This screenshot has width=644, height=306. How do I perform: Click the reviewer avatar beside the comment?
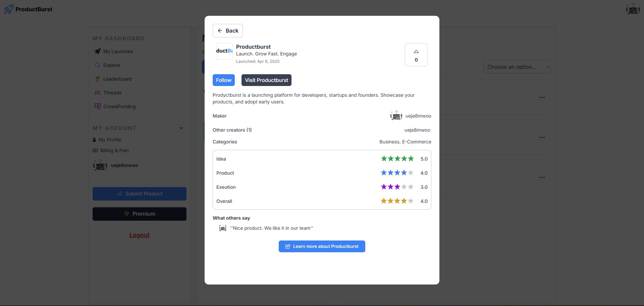(223, 228)
